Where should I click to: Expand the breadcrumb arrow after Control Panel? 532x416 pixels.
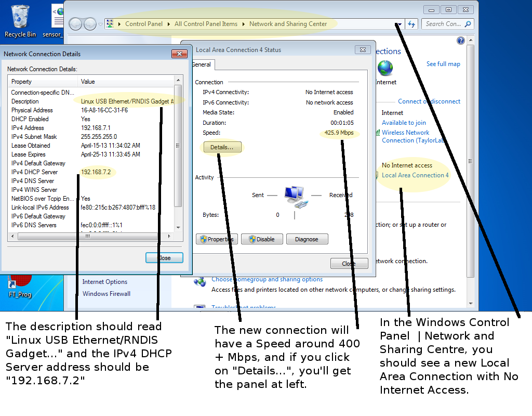coord(169,24)
